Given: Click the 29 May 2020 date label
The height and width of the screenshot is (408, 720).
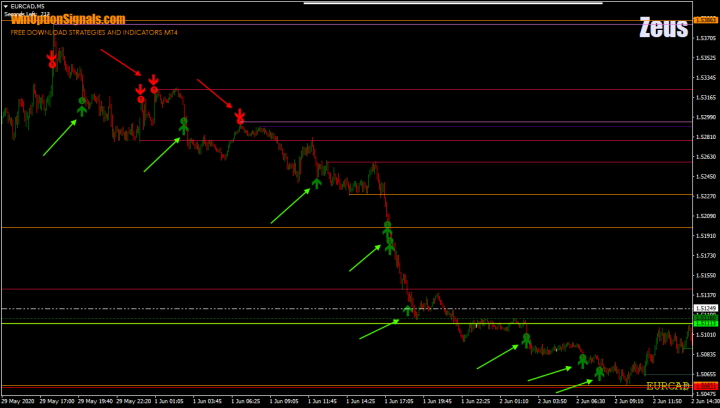Looking at the screenshot, I should [x=19, y=401].
